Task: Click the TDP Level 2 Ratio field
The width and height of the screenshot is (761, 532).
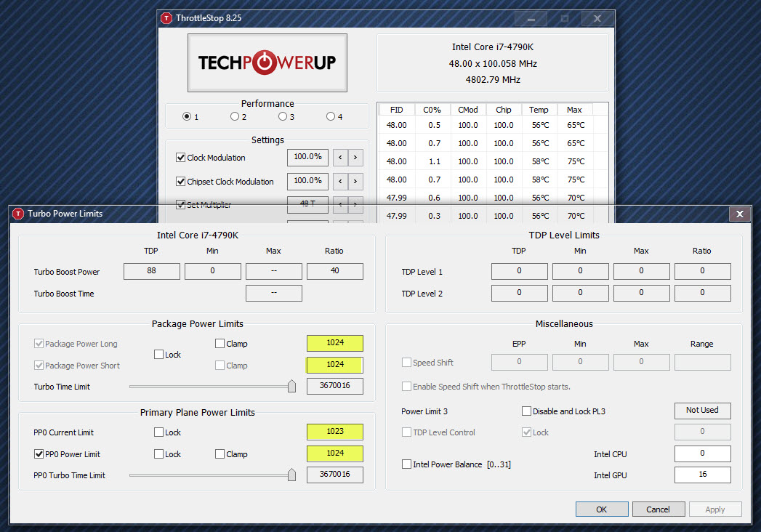Action: pos(703,293)
